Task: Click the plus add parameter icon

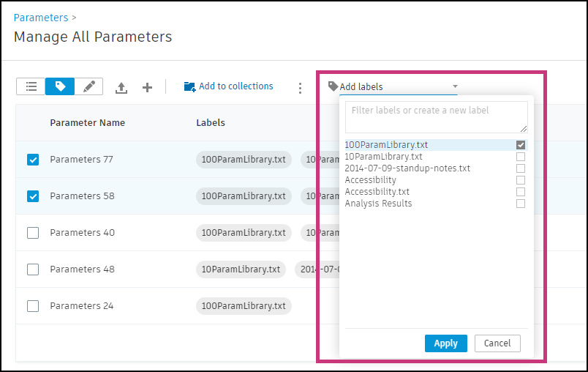Action: pyautogui.click(x=147, y=88)
